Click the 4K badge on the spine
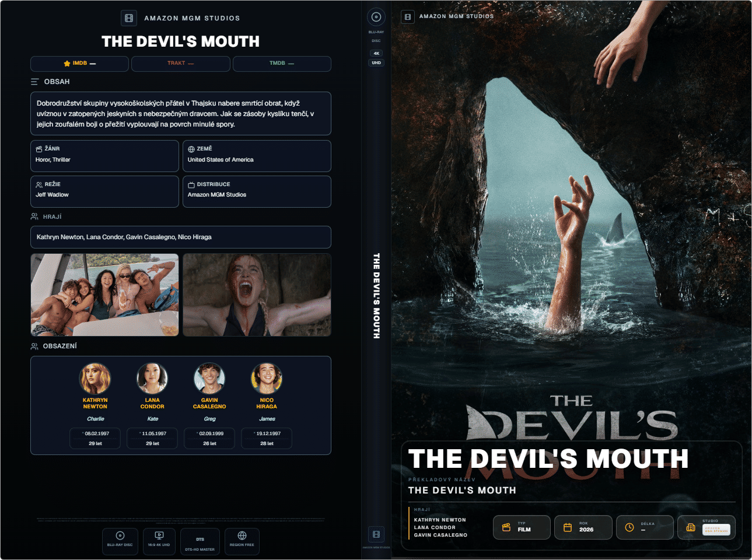The height and width of the screenshot is (560, 752). 376,53
